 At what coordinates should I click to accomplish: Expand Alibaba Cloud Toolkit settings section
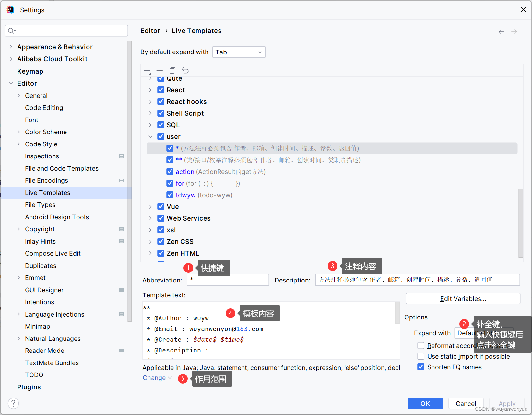pyautogui.click(x=11, y=59)
